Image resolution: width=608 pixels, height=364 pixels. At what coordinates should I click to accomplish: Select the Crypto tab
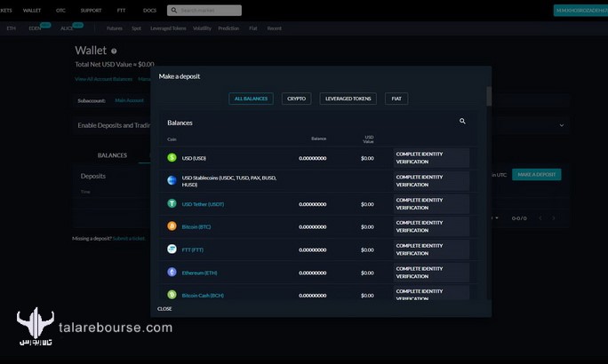pyautogui.click(x=296, y=99)
